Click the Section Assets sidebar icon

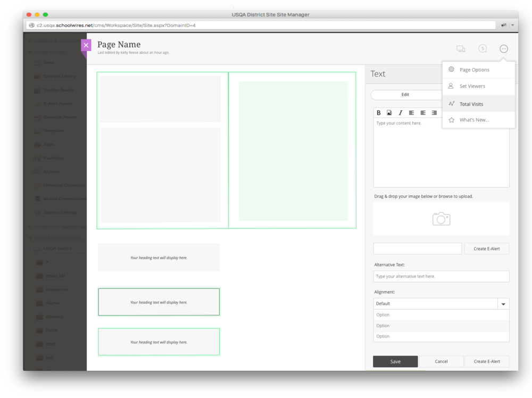pos(37,90)
